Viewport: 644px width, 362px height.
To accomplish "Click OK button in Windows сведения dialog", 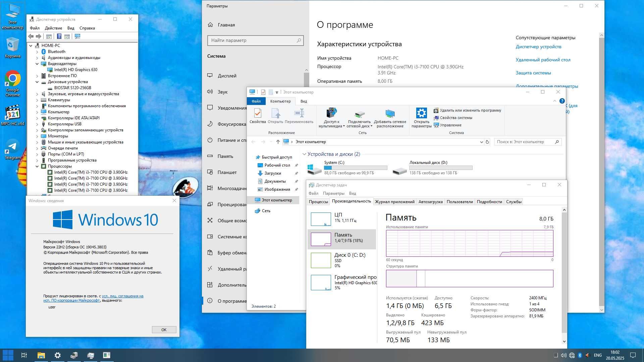I will click(x=164, y=329).
